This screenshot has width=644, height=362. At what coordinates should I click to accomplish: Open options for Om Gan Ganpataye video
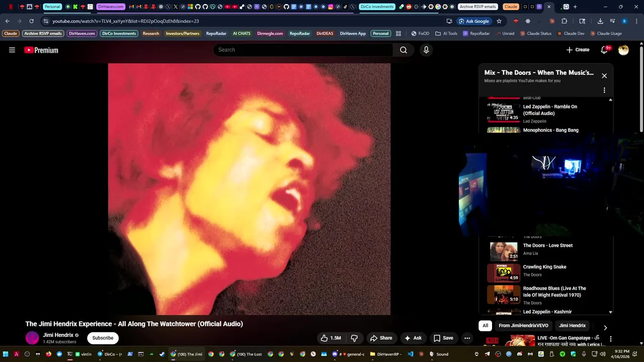(610, 339)
